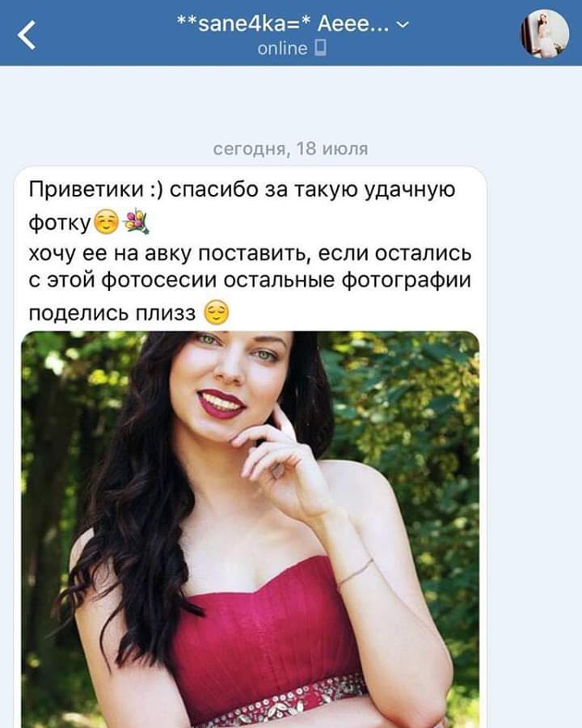582x728 pixels.
Task: Tap the line хочу ее на авку поставить
Action: [x=250, y=253]
